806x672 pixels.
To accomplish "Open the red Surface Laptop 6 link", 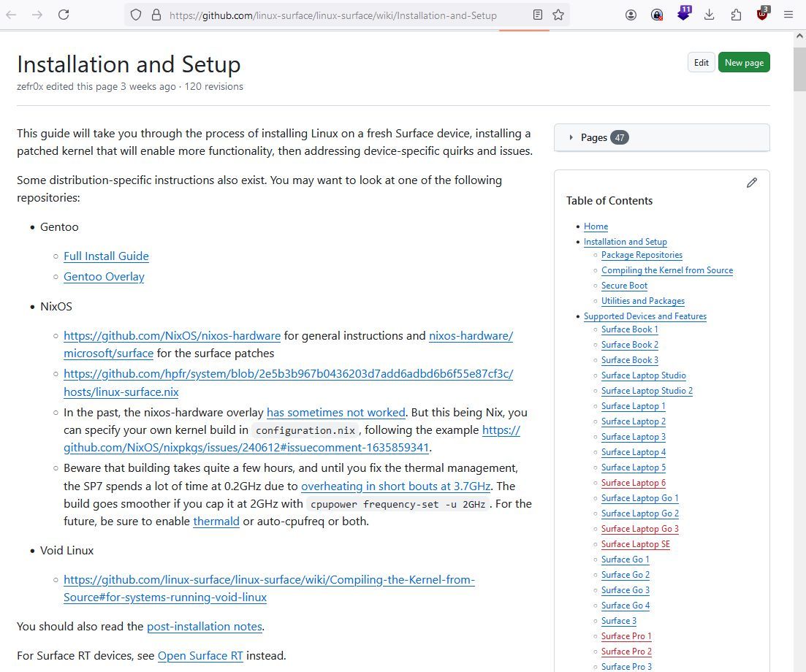I will [x=634, y=483].
